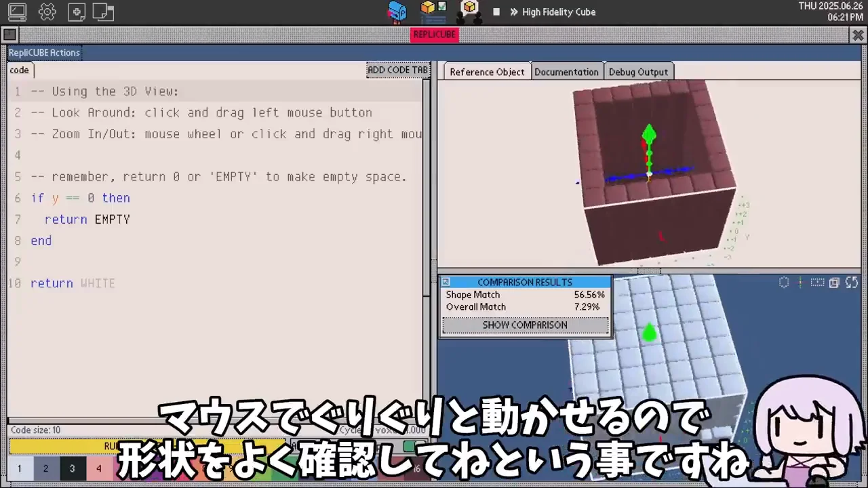Open the computer monitor icon in top bar

(x=17, y=12)
